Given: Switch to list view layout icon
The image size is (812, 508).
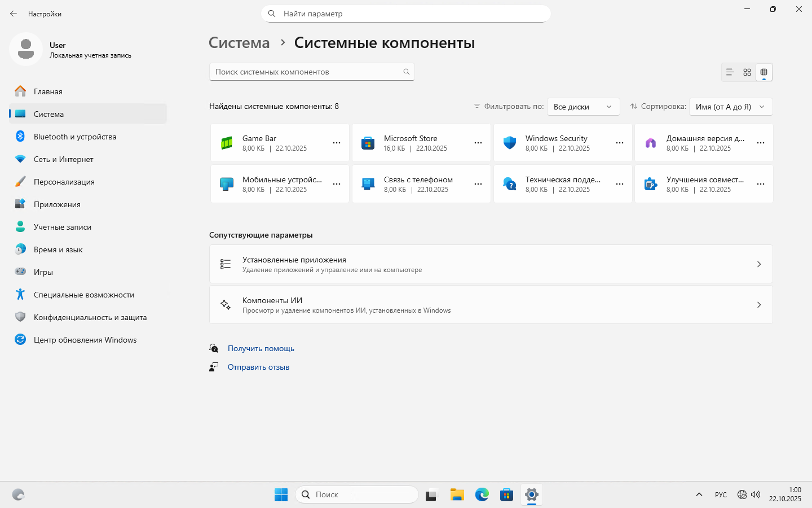Looking at the screenshot, I should click(x=730, y=72).
